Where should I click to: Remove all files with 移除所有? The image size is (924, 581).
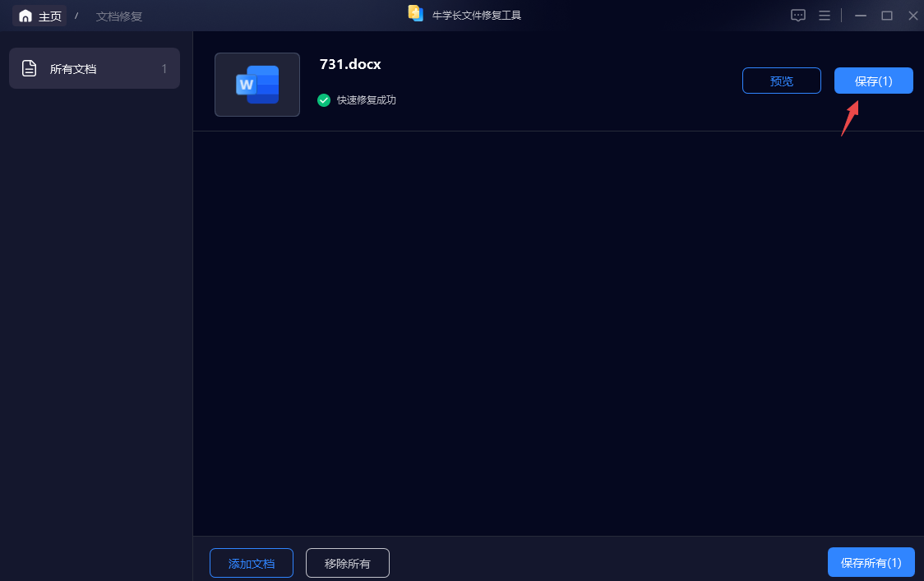tap(348, 564)
